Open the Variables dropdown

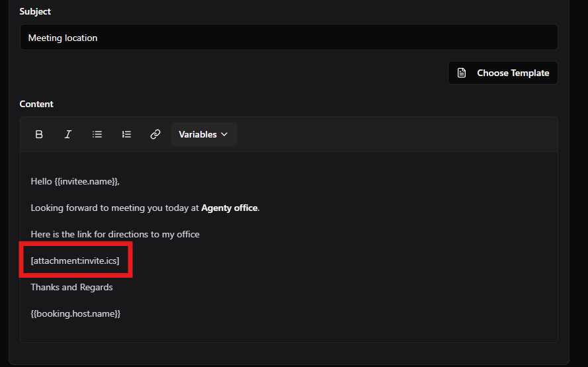[x=204, y=134]
